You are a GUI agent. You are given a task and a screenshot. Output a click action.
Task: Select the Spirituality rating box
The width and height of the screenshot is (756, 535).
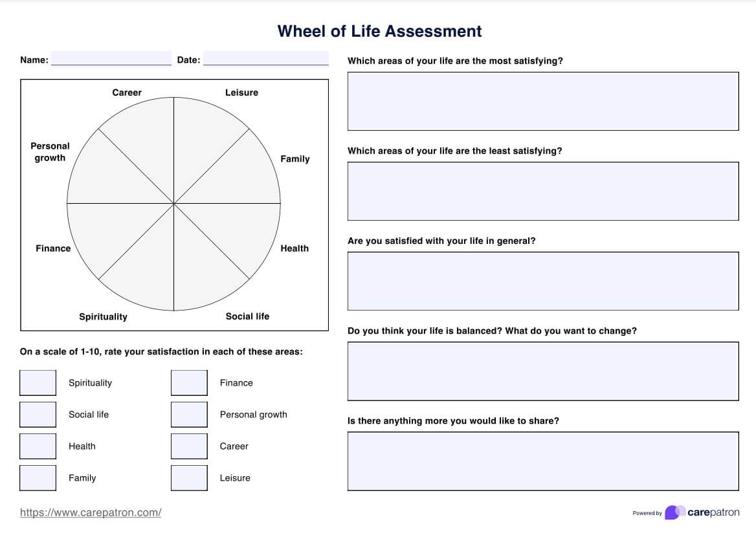38,383
